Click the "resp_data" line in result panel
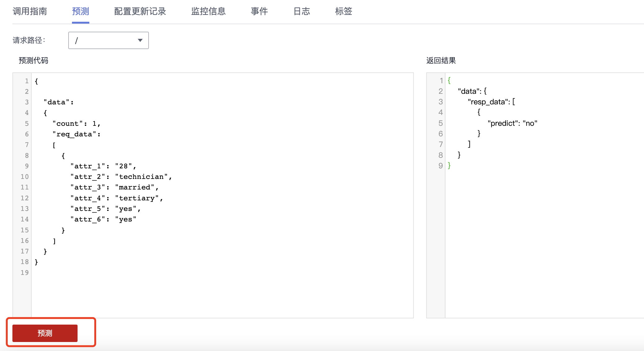The image size is (644, 351). coord(491,102)
